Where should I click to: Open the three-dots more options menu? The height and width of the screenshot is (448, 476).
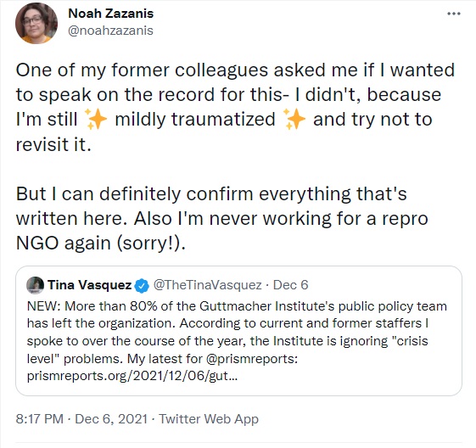(454, 14)
